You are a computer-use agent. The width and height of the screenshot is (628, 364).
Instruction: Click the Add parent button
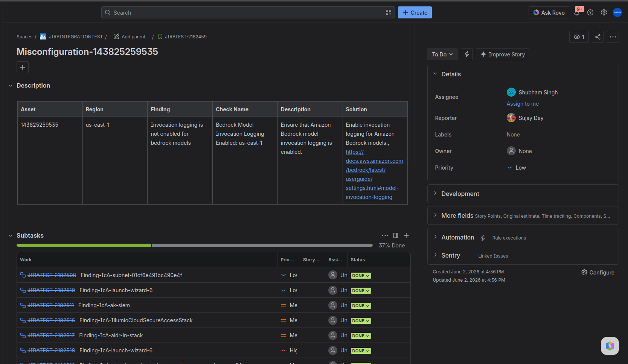point(130,37)
